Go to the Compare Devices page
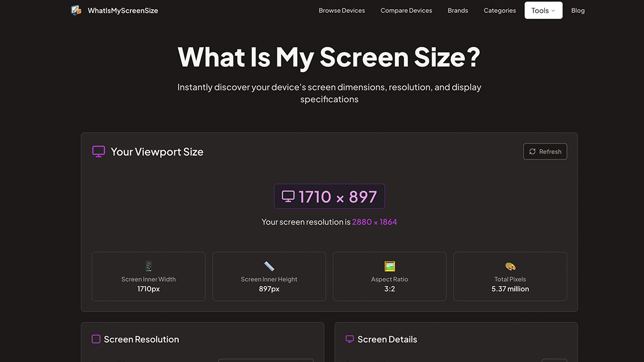This screenshot has height=362, width=644. coord(406,10)
